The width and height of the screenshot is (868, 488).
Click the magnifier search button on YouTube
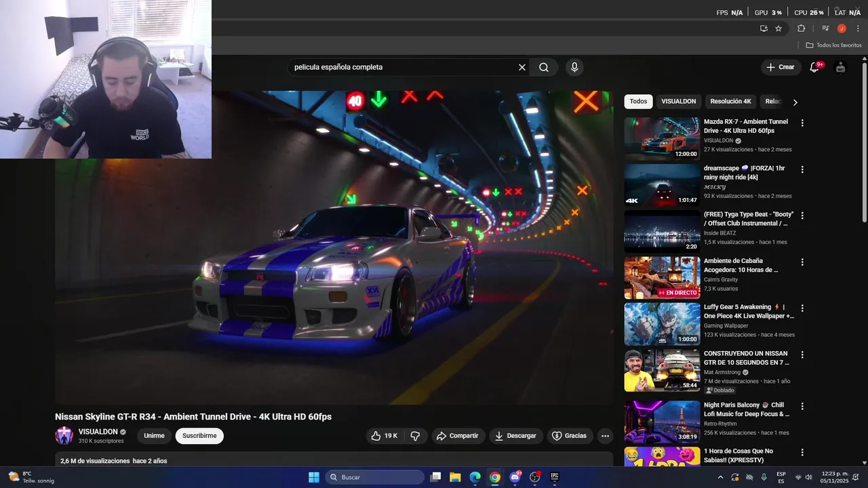tap(544, 67)
